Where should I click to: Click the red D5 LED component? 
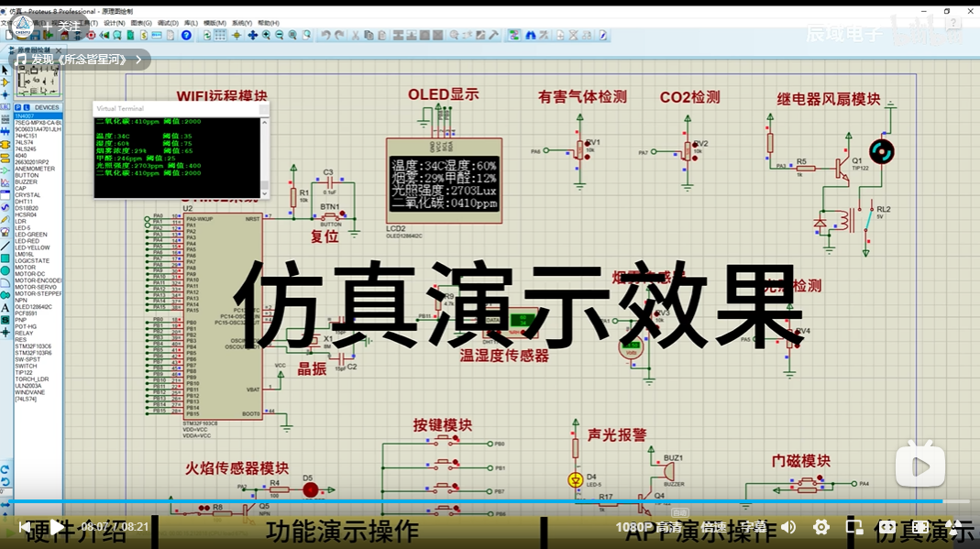tap(310, 490)
